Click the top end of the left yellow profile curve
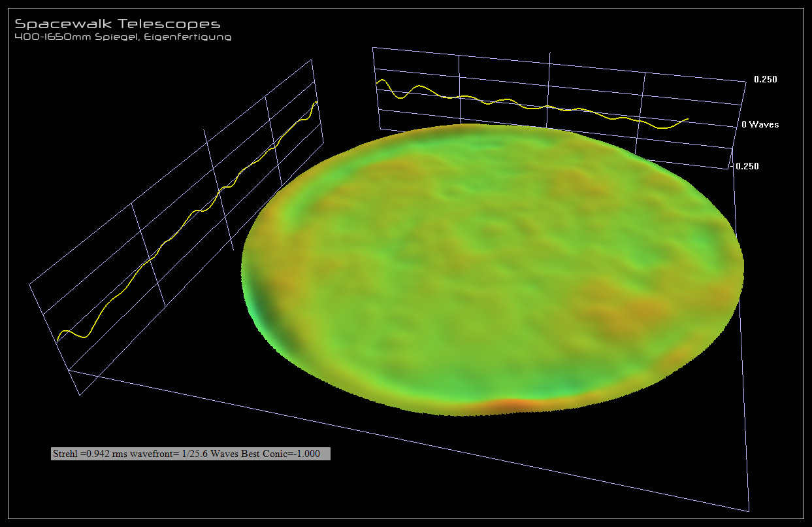Image resolution: width=812 pixels, height=527 pixels. point(317,103)
